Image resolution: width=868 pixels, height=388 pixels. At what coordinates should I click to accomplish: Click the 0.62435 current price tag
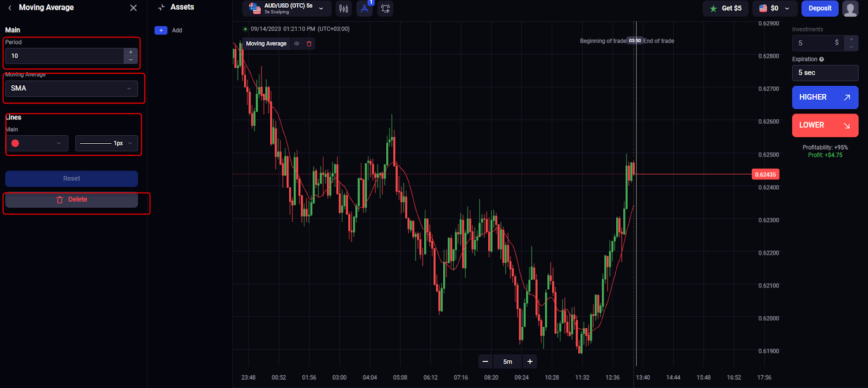tap(765, 174)
